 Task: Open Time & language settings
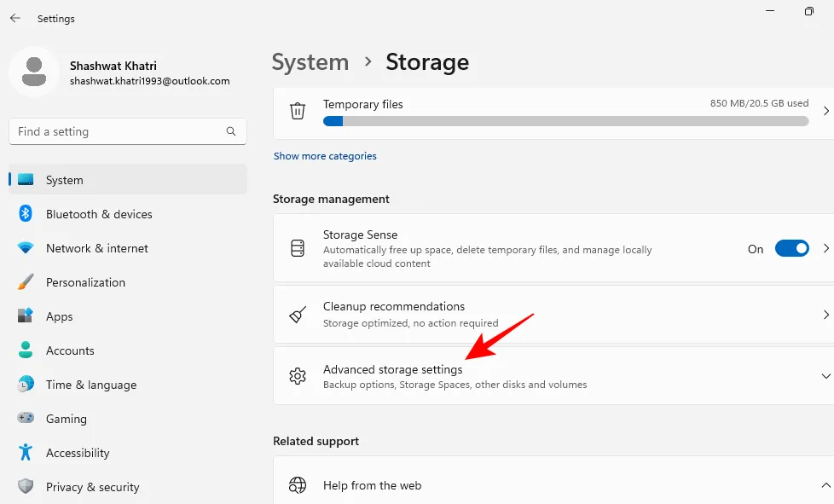point(128,384)
